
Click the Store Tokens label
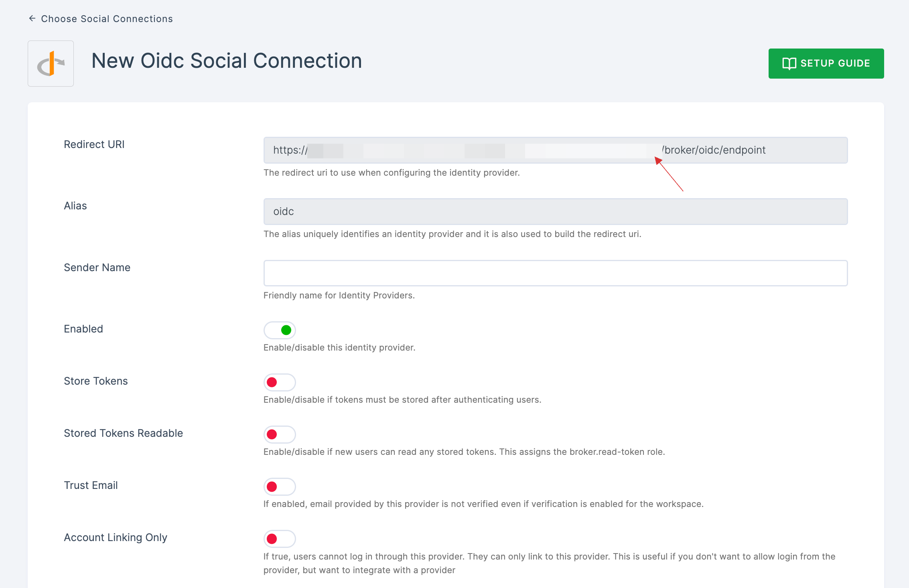point(96,381)
